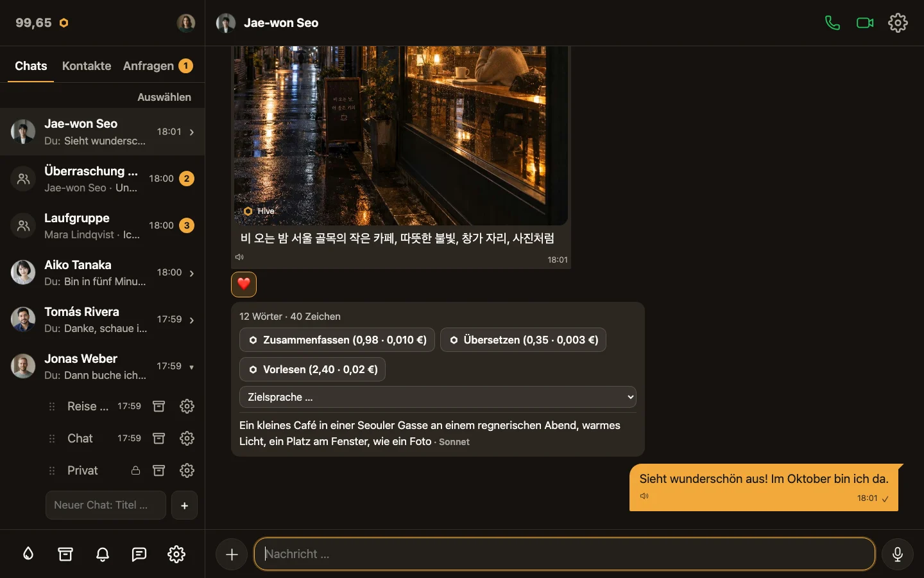Open the Laufgruppe group chat
924x578 pixels.
point(103,226)
